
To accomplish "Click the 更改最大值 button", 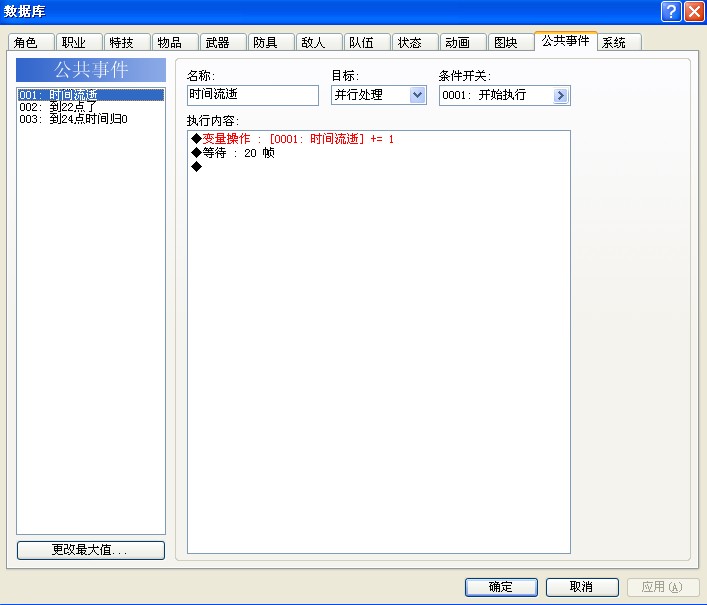I will pos(91,550).
